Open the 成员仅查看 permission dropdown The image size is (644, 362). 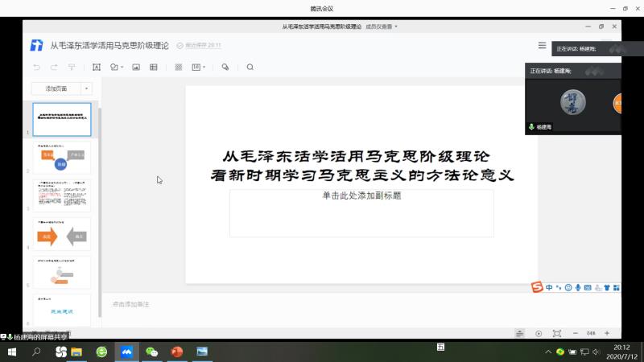tap(382, 27)
